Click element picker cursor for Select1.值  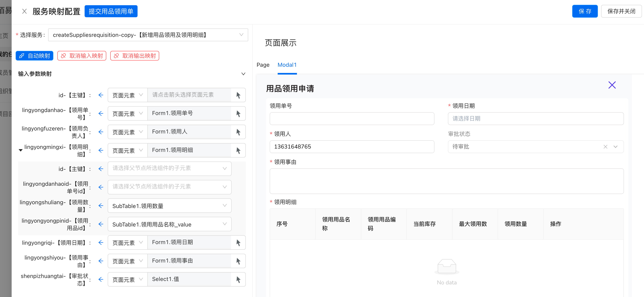pyautogui.click(x=238, y=280)
